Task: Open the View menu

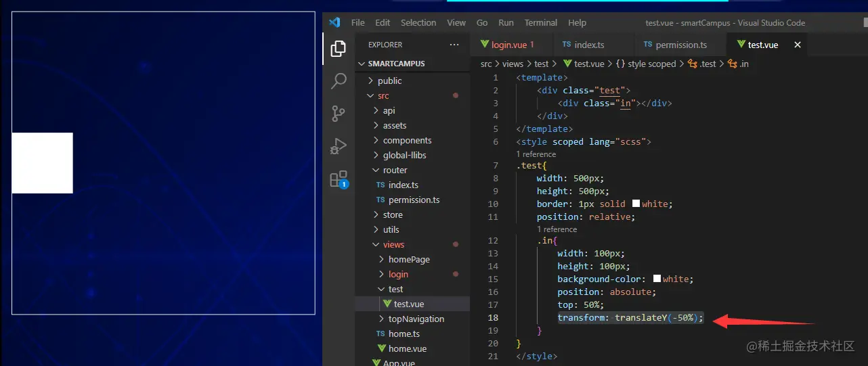Action: pyautogui.click(x=456, y=22)
